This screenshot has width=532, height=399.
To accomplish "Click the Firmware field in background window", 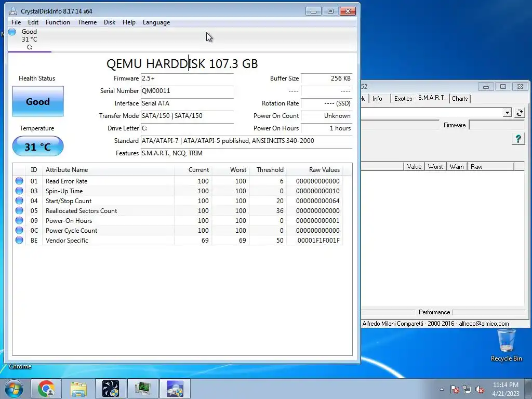I will (x=497, y=125).
